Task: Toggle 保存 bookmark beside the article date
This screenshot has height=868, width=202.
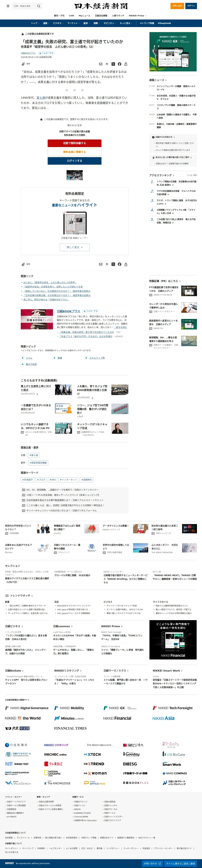Action: [26, 64]
